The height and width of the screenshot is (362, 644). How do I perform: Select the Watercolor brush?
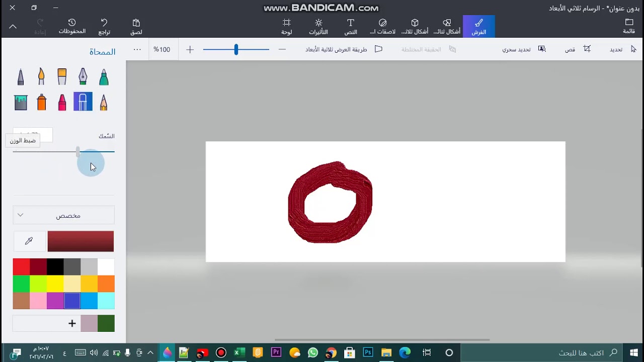41,77
